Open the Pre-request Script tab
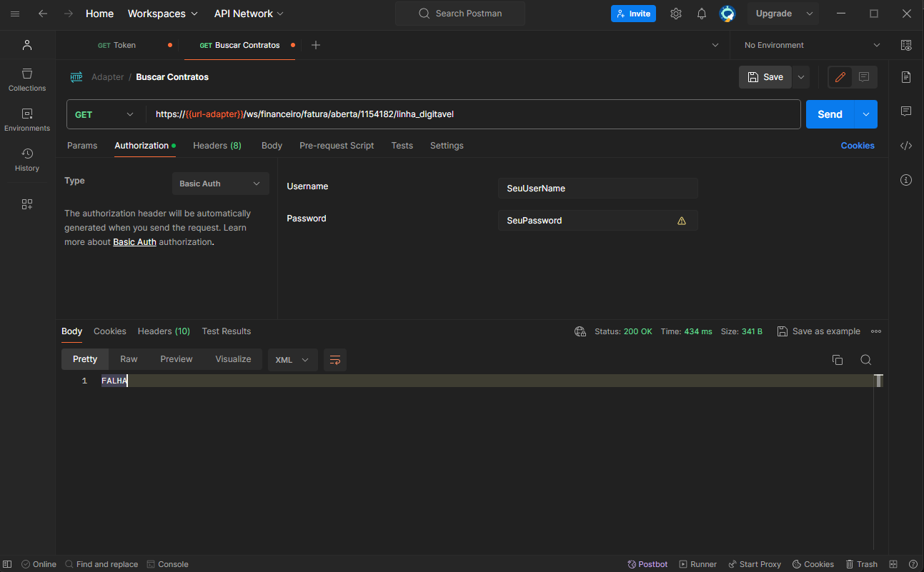The image size is (924, 572). pyautogui.click(x=337, y=146)
